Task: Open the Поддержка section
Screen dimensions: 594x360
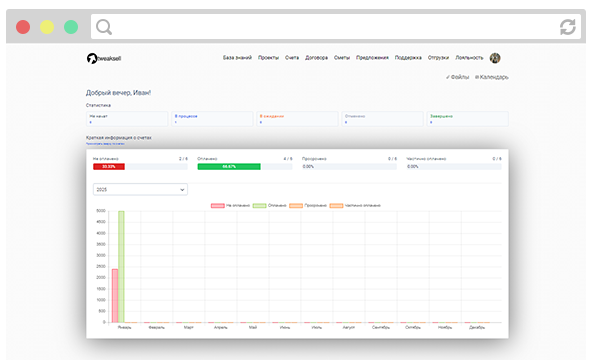Action: [x=408, y=58]
